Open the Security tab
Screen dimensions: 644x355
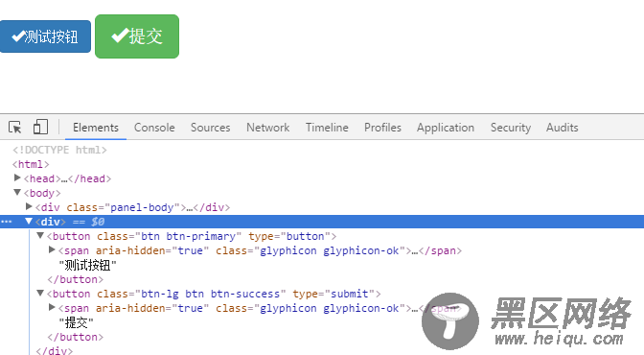coord(511,128)
